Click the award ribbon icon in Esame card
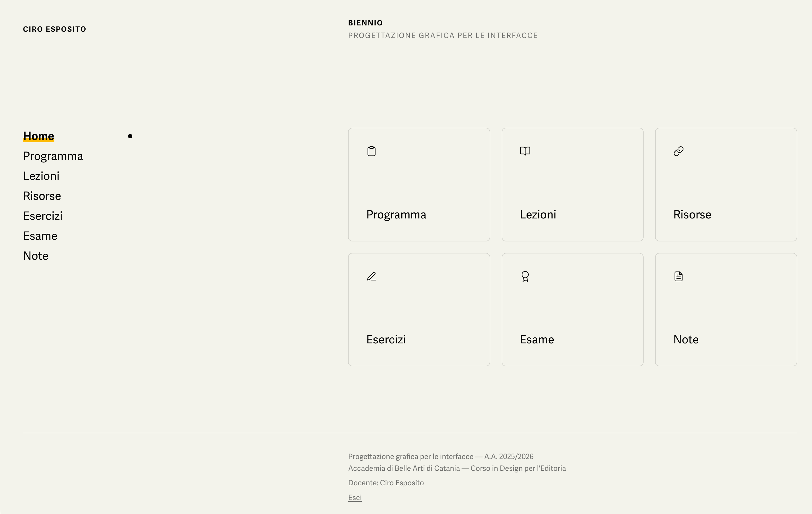Image resolution: width=812 pixels, height=514 pixels. (525, 277)
